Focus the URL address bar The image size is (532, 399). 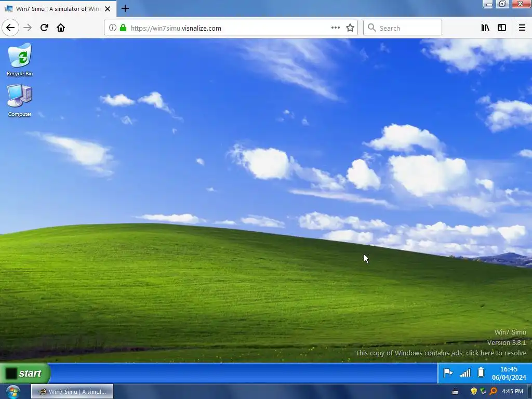231,28
